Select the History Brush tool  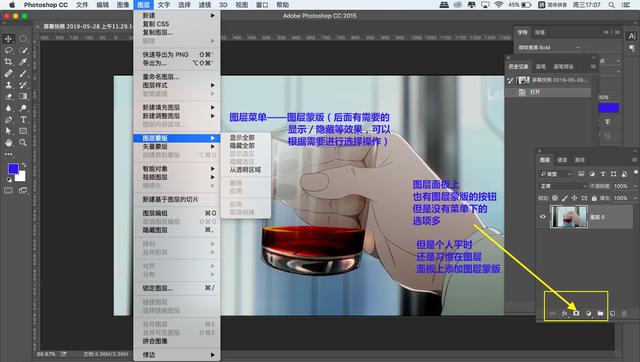(x=23, y=85)
